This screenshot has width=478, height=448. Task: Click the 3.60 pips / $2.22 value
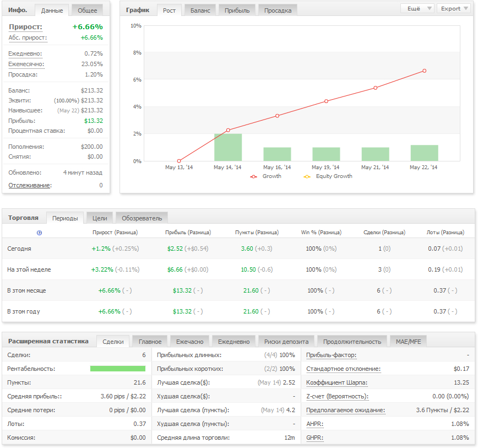point(123,396)
